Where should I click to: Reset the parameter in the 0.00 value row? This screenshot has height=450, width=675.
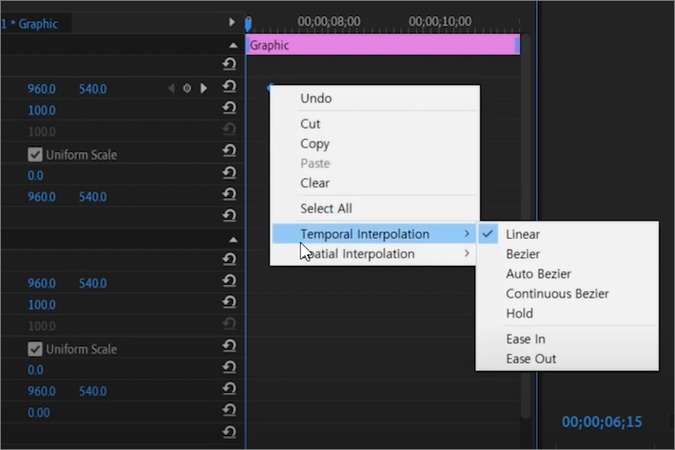click(229, 412)
